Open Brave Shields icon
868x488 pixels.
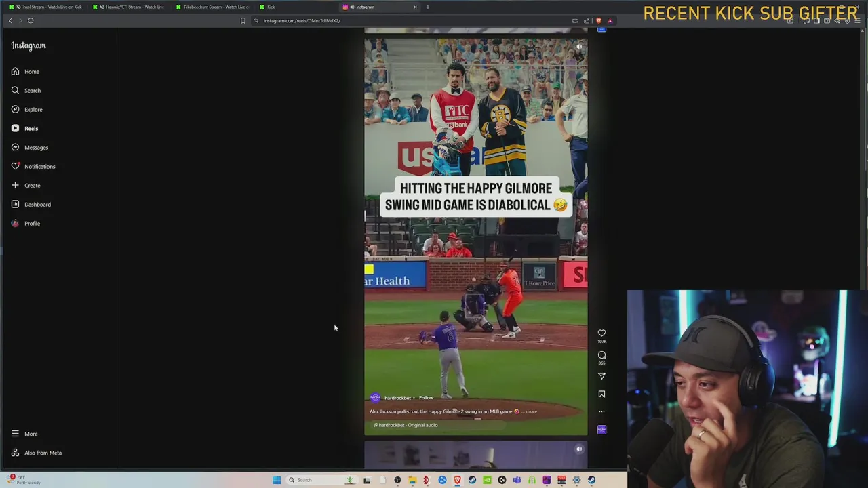[x=598, y=20]
